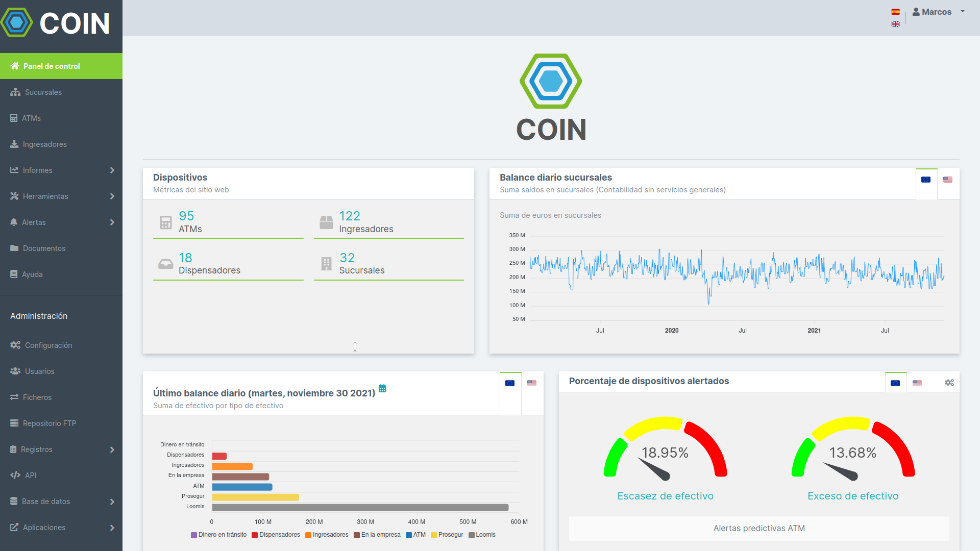Go to ATMs in the sidebar
980x551 pixels.
[x=61, y=118]
